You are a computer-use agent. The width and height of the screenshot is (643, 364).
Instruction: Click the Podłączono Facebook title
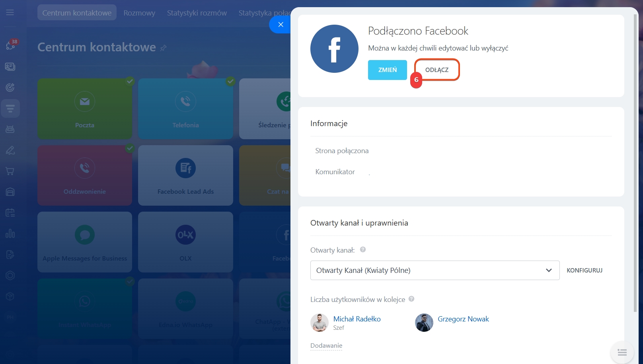click(418, 31)
